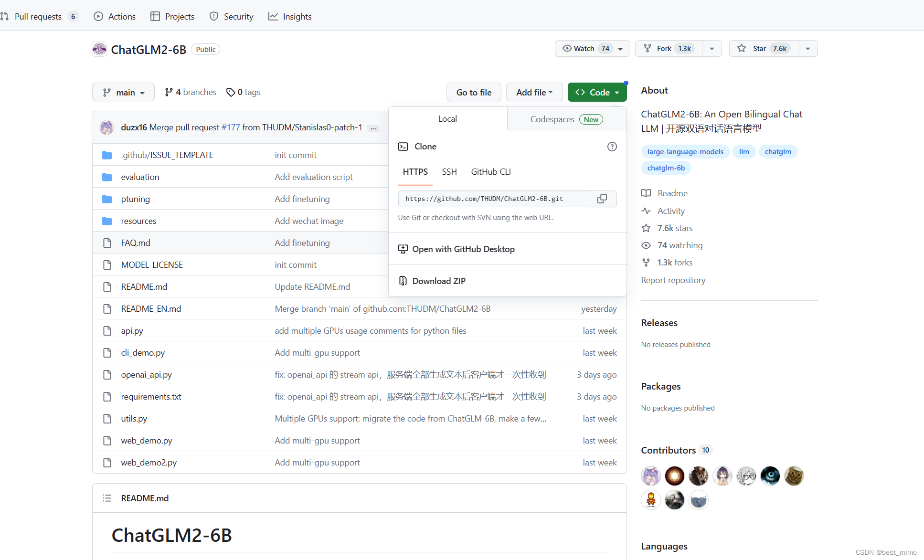
Task: Click the cat contributor avatar
Action: click(x=794, y=476)
